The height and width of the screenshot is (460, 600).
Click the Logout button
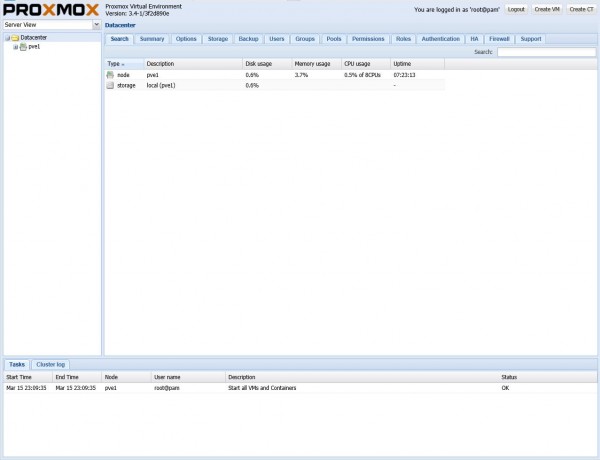(x=516, y=9)
